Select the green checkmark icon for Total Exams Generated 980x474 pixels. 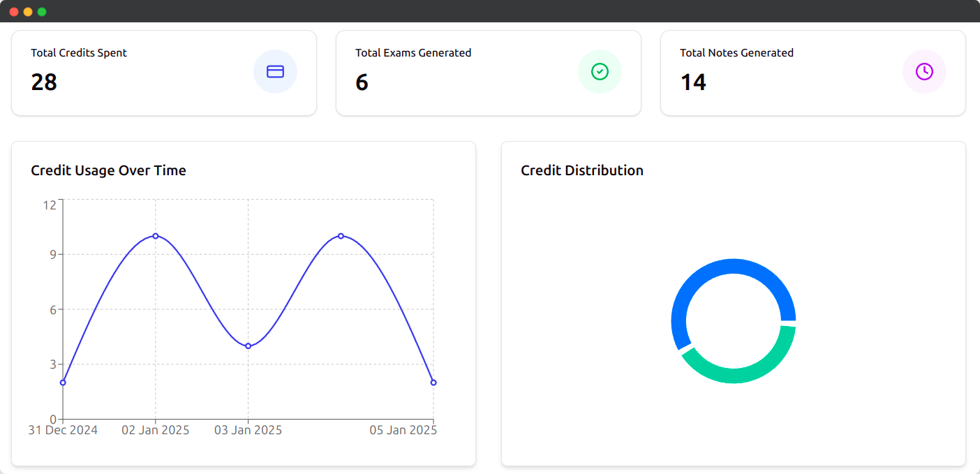tap(600, 71)
